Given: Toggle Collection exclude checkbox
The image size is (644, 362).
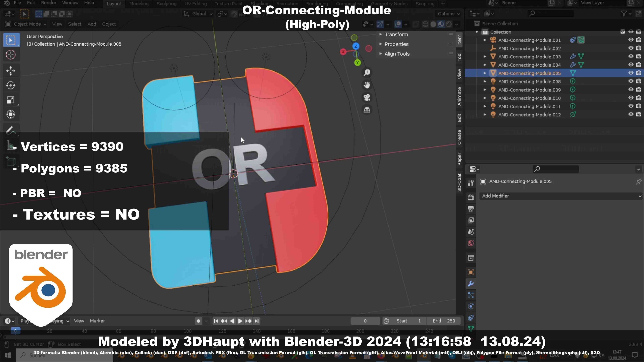Looking at the screenshot, I should pos(623,32).
